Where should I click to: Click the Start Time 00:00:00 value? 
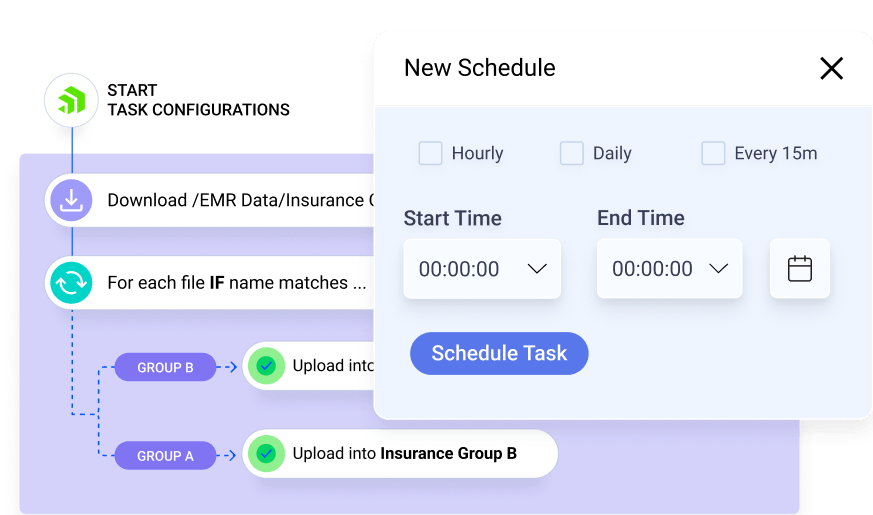point(459,268)
